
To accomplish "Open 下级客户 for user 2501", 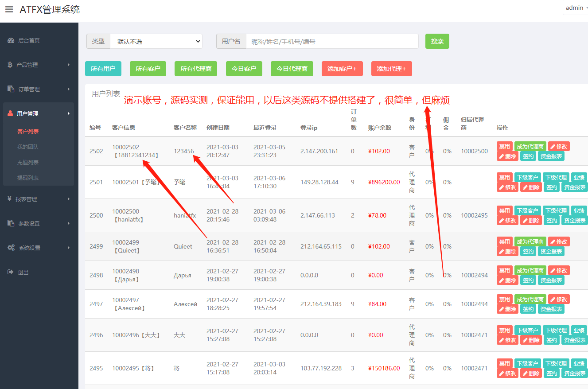I will [528, 177].
